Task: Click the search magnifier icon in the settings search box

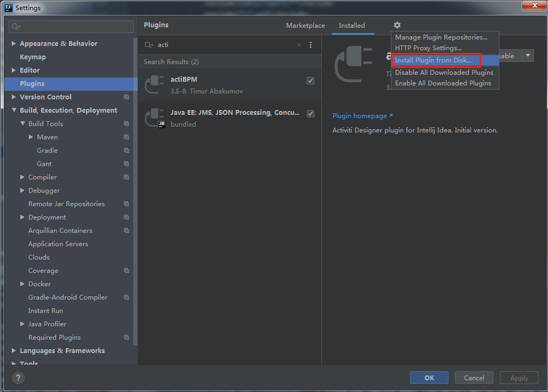Action: click(16, 27)
